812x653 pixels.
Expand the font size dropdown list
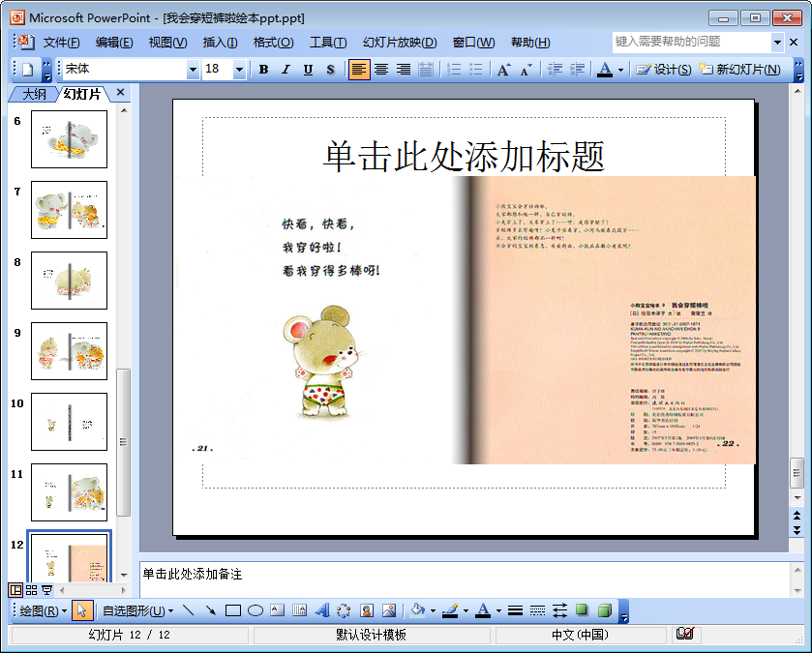pyautogui.click(x=239, y=70)
